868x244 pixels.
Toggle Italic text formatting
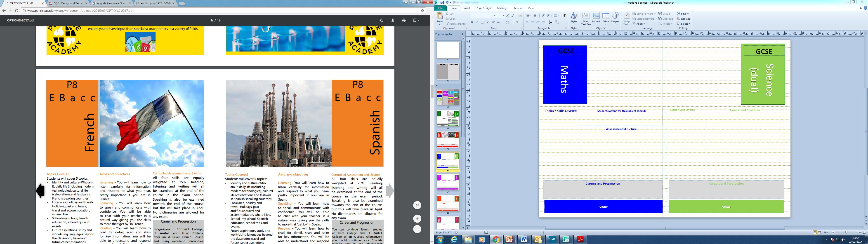click(x=477, y=22)
